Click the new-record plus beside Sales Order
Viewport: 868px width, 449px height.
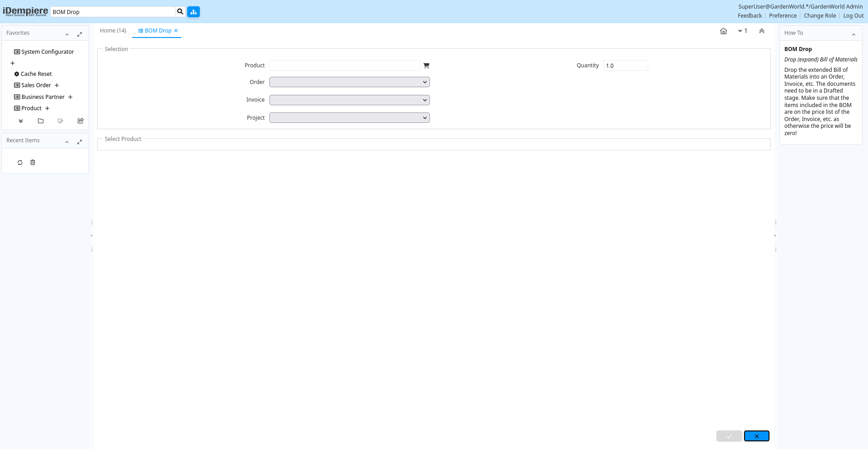[x=57, y=85]
